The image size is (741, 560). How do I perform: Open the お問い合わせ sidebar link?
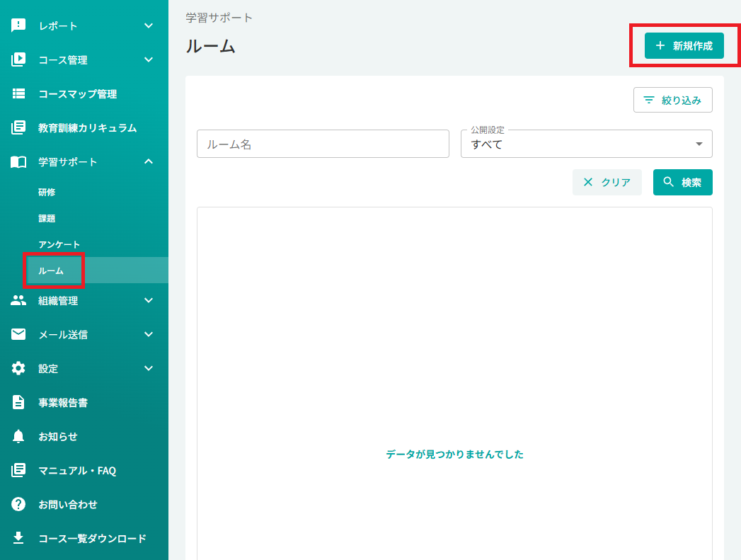pyautogui.click(x=67, y=505)
